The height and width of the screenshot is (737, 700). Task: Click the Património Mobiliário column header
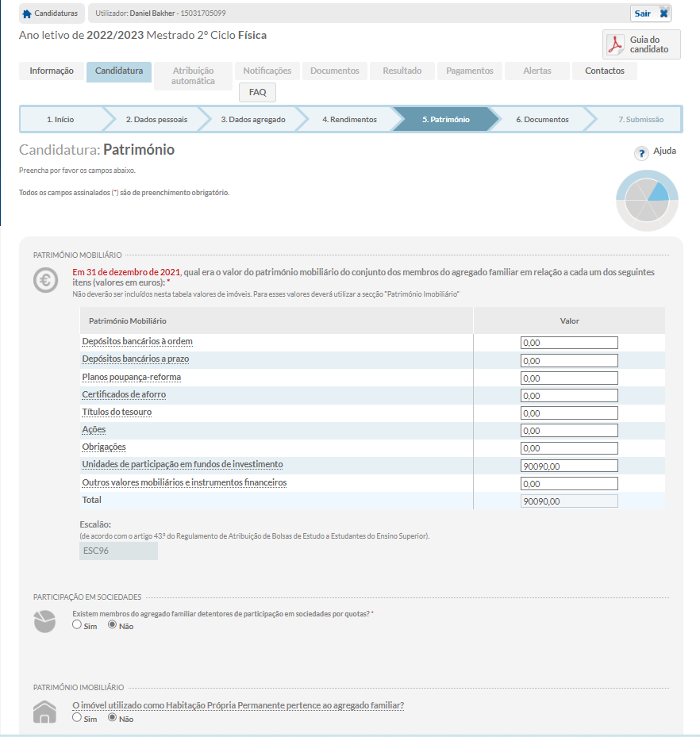(276, 321)
